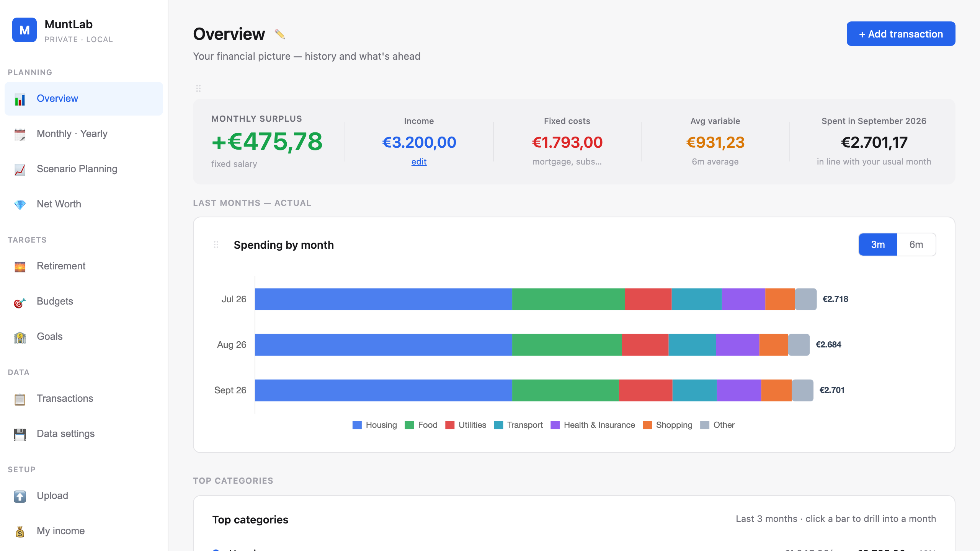Click drag handle above the Monthly Surplus card
Screen dimensions: 980x551
pos(198,88)
